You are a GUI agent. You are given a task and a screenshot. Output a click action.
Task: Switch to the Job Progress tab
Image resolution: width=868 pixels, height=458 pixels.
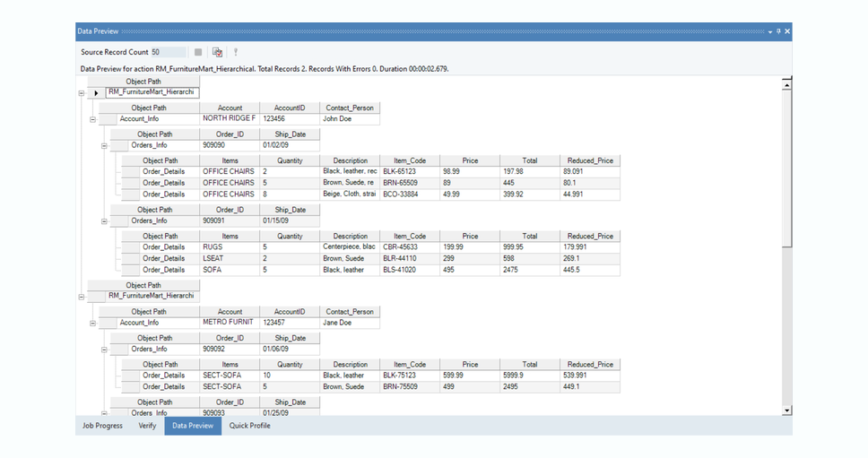[x=102, y=426]
